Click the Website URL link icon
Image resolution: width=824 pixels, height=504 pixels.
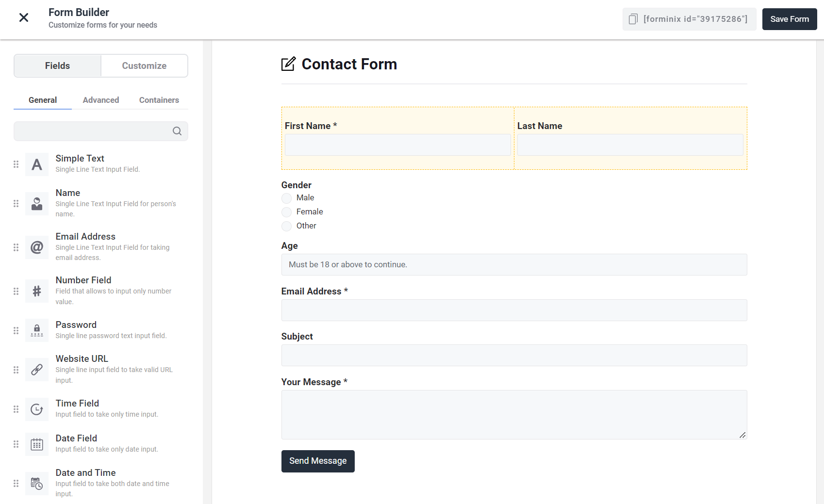point(37,370)
